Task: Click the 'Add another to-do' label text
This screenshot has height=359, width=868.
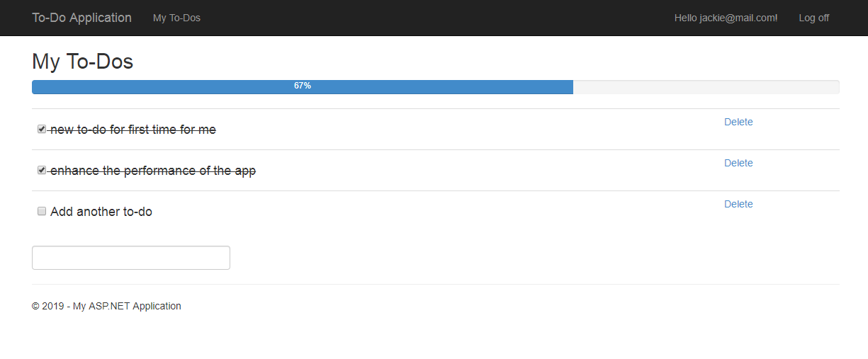Action: 101,212
